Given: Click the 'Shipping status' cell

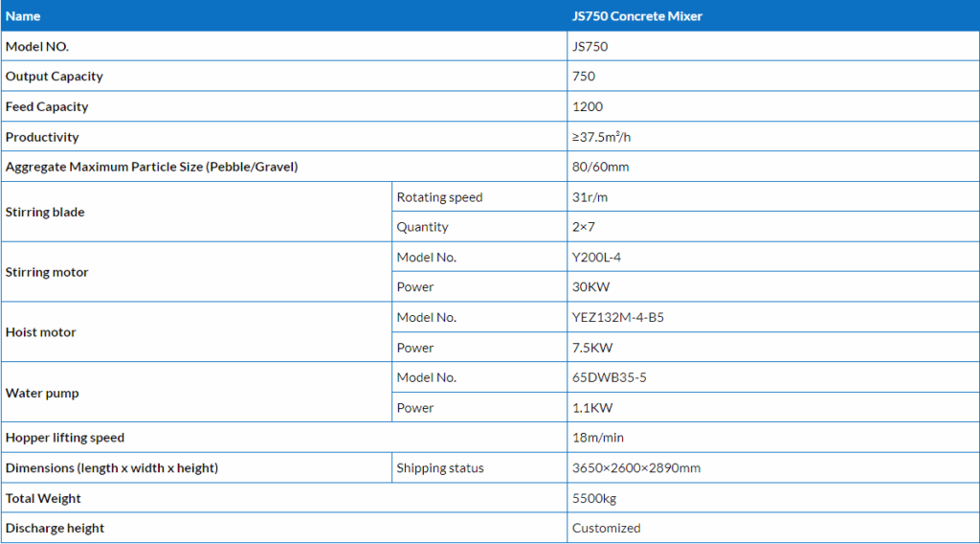Looking at the screenshot, I should [x=440, y=468].
